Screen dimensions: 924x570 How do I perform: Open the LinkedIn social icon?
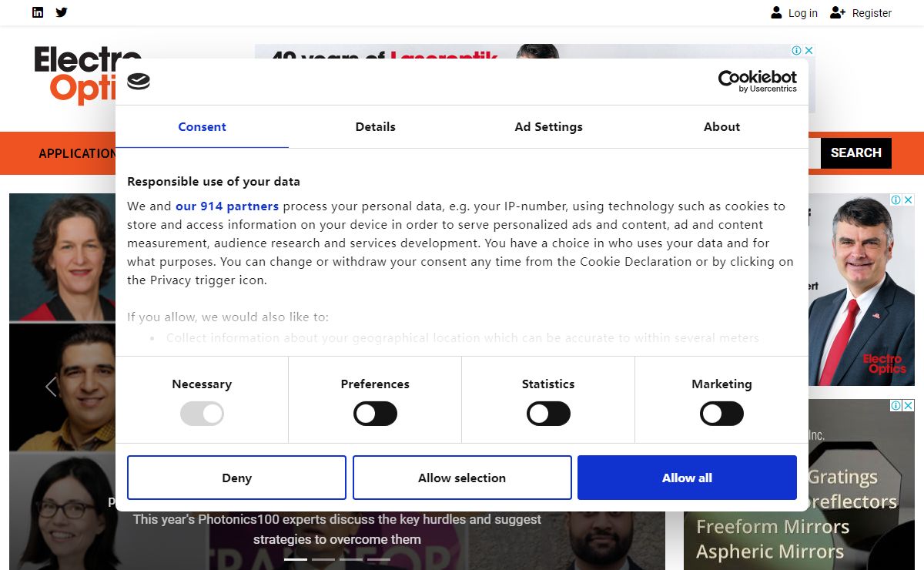pyautogui.click(x=38, y=12)
